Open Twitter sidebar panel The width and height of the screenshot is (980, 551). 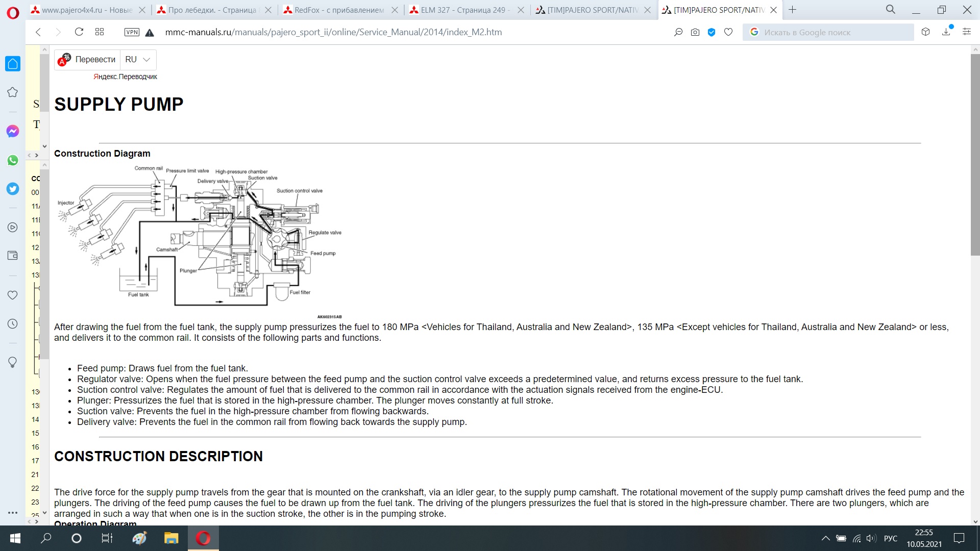click(13, 189)
